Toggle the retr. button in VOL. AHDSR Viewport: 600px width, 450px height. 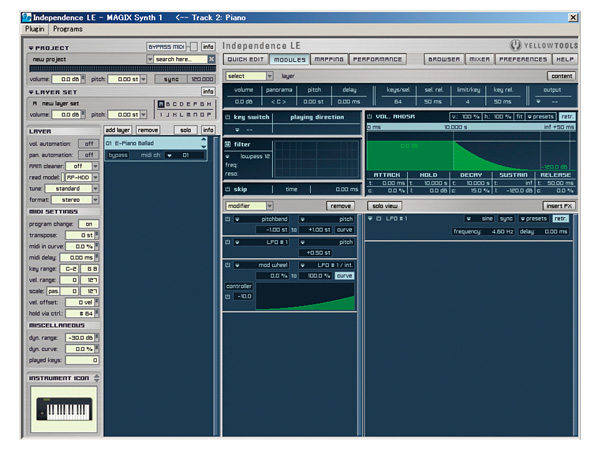pyautogui.click(x=567, y=116)
